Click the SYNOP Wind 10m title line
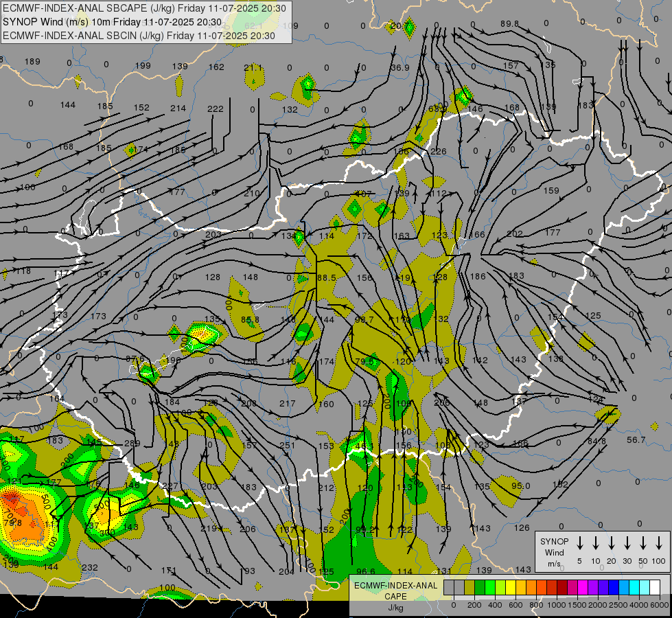Image resolution: width=672 pixels, height=618 pixels. [x=113, y=22]
